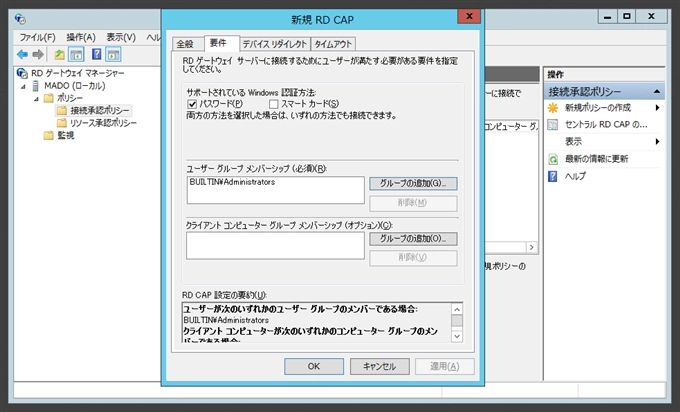The height and width of the screenshot is (412, 680).
Task: Open the Help toolbar icon
Action: (x=97, y=54)
